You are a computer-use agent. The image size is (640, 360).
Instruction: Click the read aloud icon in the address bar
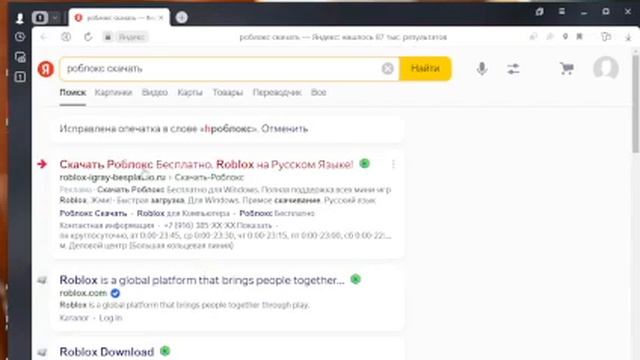(550, 37)
